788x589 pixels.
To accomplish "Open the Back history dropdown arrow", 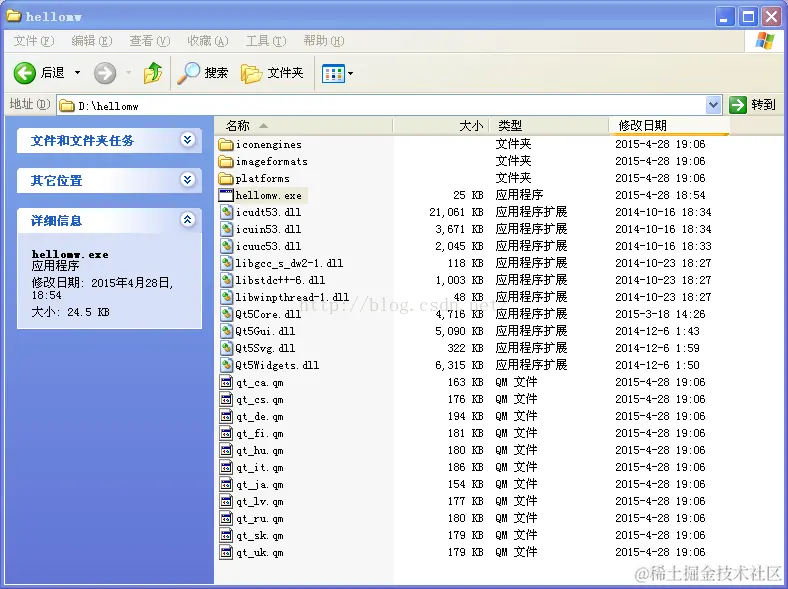I will (77, 73).
